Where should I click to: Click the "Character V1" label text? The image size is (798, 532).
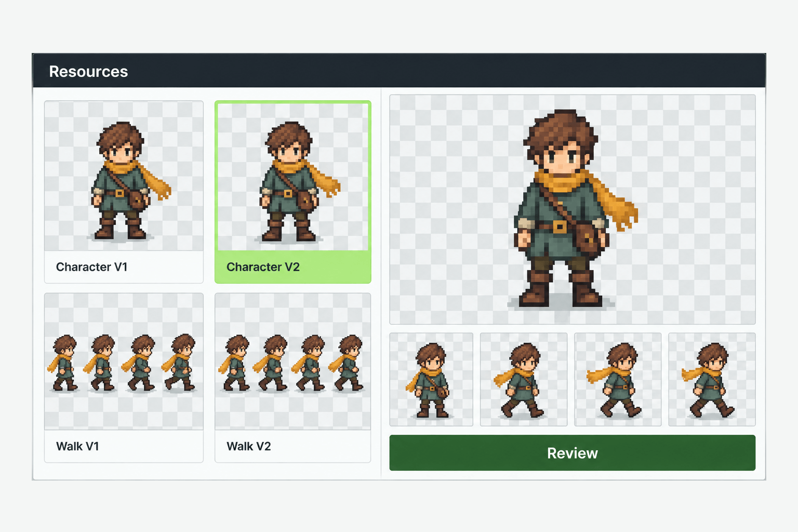pos(91,267)
